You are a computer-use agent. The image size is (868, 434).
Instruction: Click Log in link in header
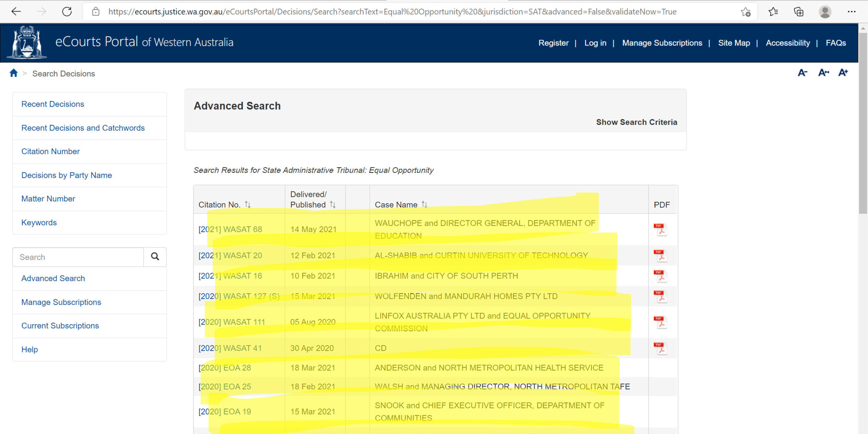point(595,43)
